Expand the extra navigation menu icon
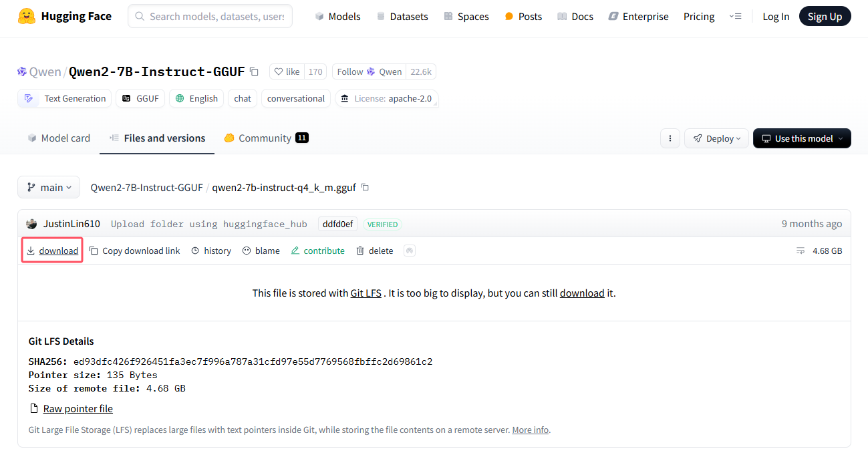This screenshot has height=463, width=868. (x=735, y=16)
